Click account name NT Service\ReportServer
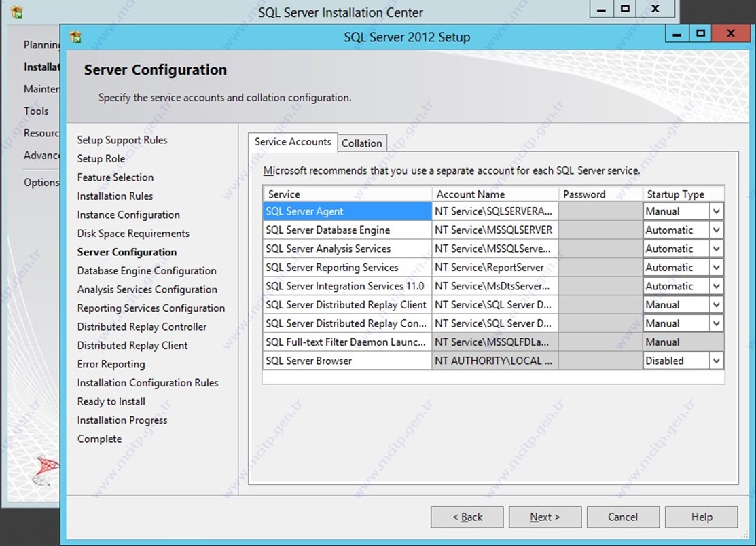Image resolution: width=756 pixels, height=546 pixels. coord(494,268)
